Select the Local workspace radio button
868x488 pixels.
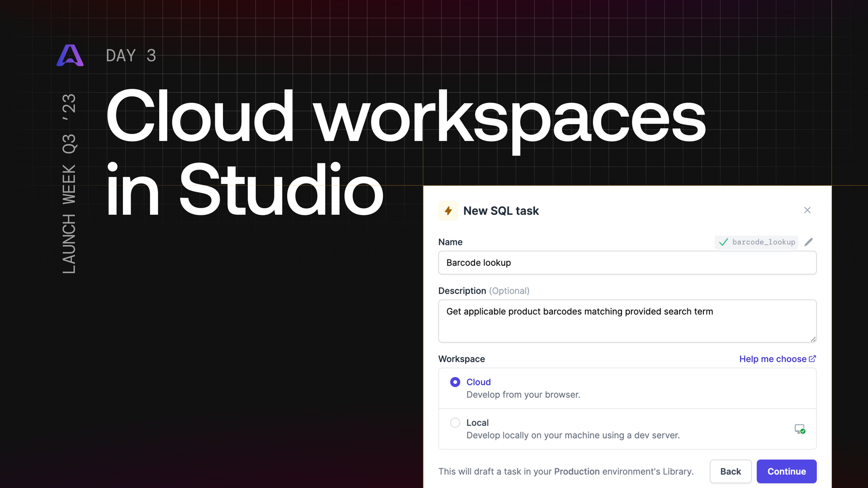tap(455, 422)
